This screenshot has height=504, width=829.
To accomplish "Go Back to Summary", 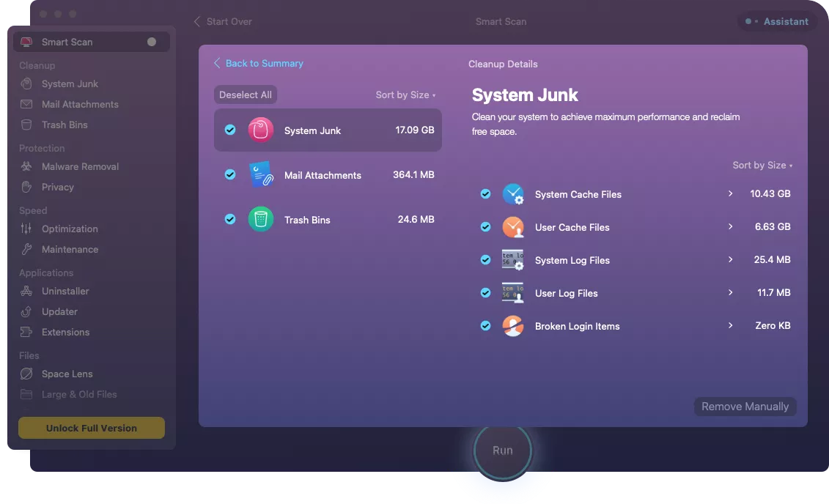I will pos(259,64).
